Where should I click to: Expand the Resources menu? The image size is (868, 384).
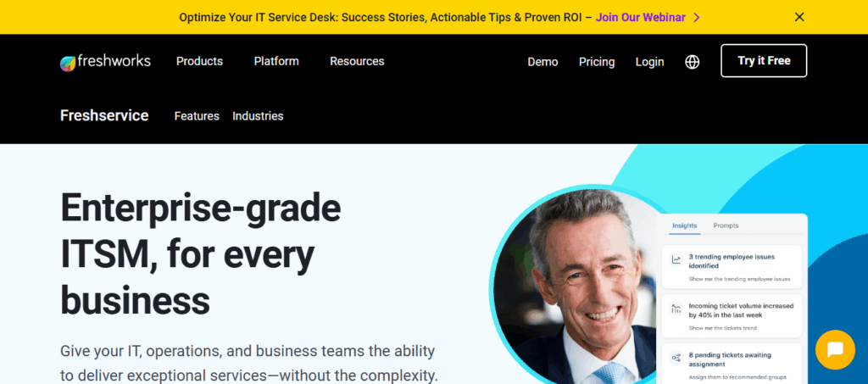point(357,61)
